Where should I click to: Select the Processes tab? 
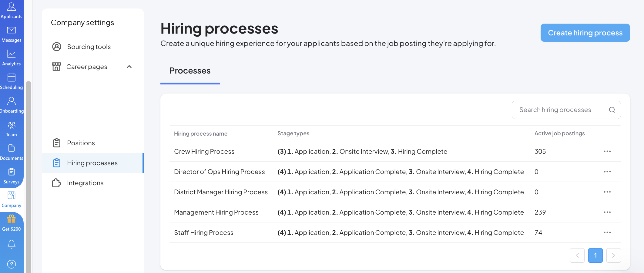[x=190, y=71]
